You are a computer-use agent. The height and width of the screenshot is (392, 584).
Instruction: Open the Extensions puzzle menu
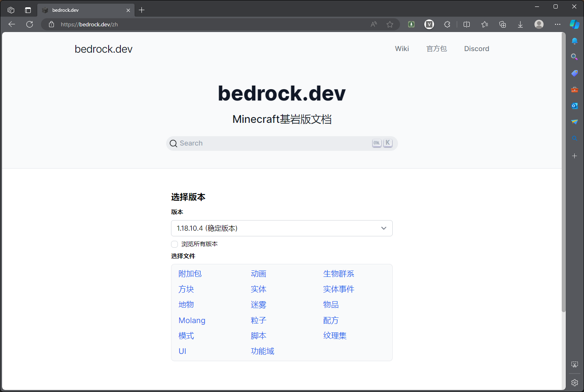(x=447, y=24)
